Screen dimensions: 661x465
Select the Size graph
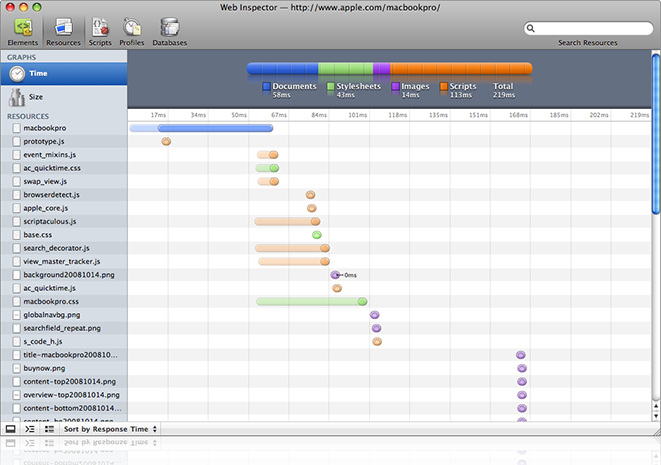point(63,97)
